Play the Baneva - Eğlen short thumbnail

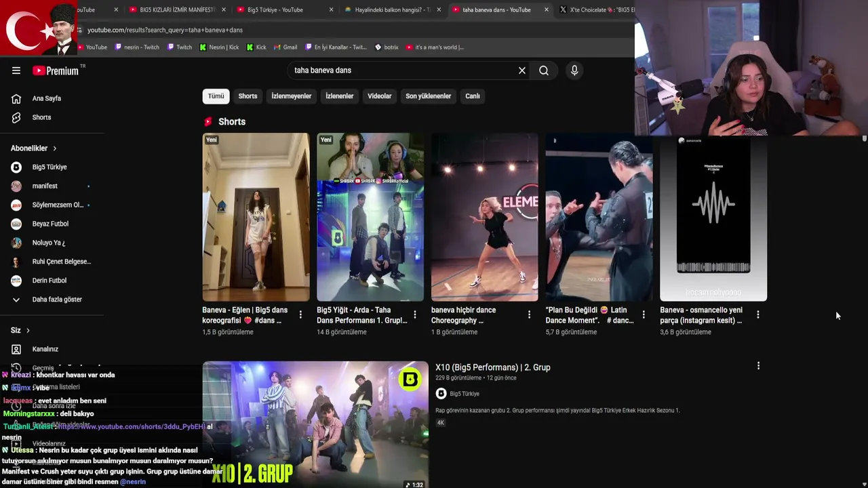coord(256,217)
